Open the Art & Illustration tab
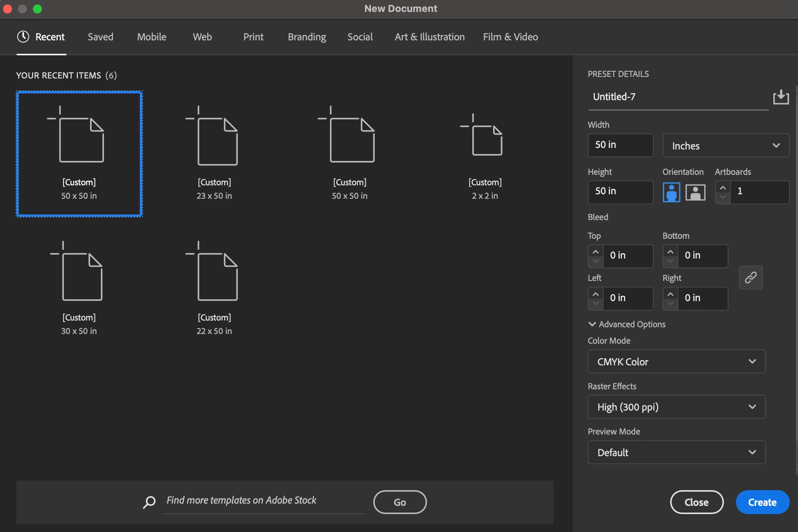 [429, 37]
